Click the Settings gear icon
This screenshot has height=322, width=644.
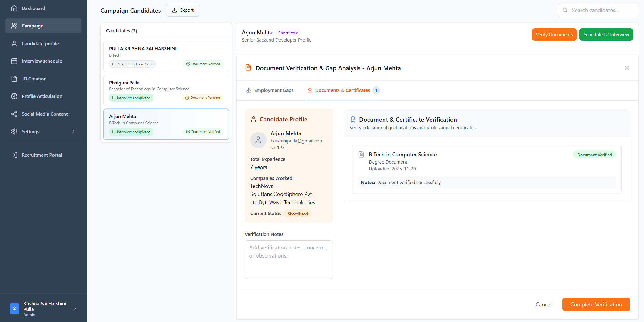pos(14,132)
